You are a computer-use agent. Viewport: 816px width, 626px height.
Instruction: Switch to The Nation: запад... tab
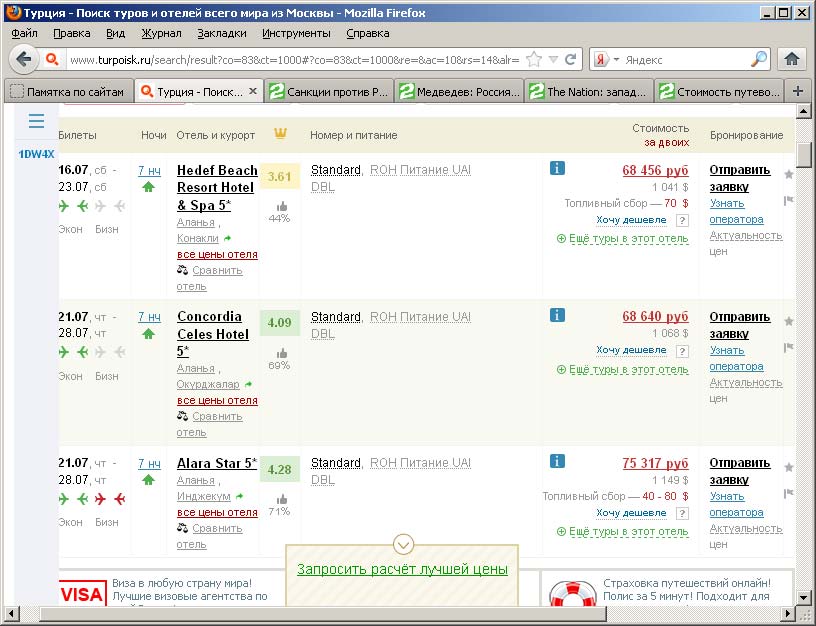coord(589,92)
